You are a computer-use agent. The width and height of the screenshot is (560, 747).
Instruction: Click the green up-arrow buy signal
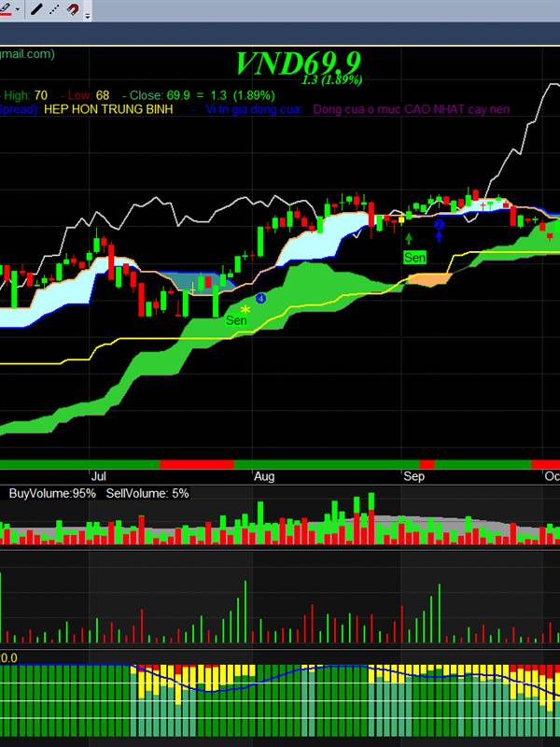(408, 239)
